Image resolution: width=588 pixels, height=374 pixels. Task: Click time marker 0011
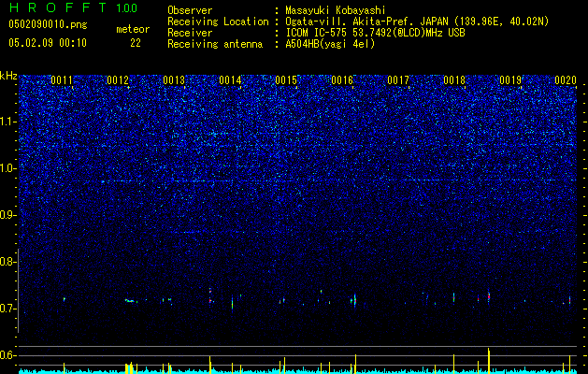[62, 80]
